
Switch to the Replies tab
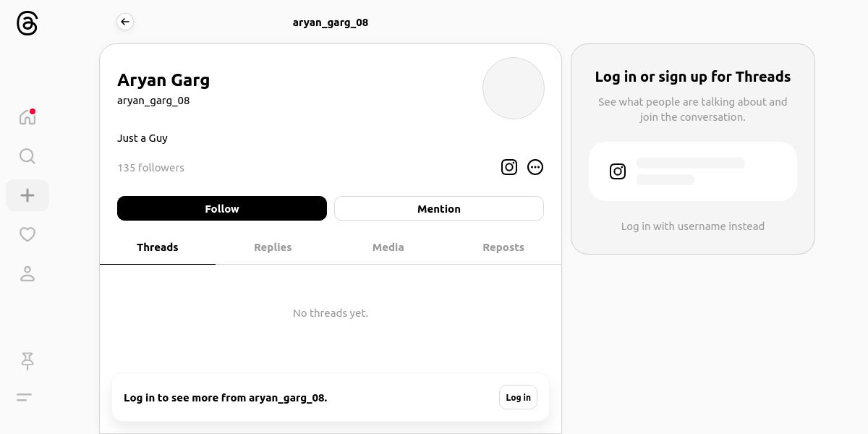tap(273, 247)
